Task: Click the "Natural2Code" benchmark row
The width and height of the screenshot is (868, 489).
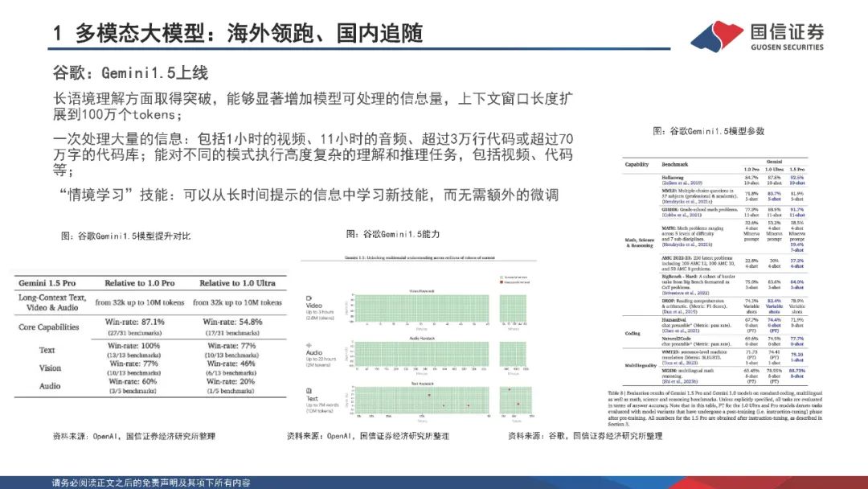Action: (734, 341)
